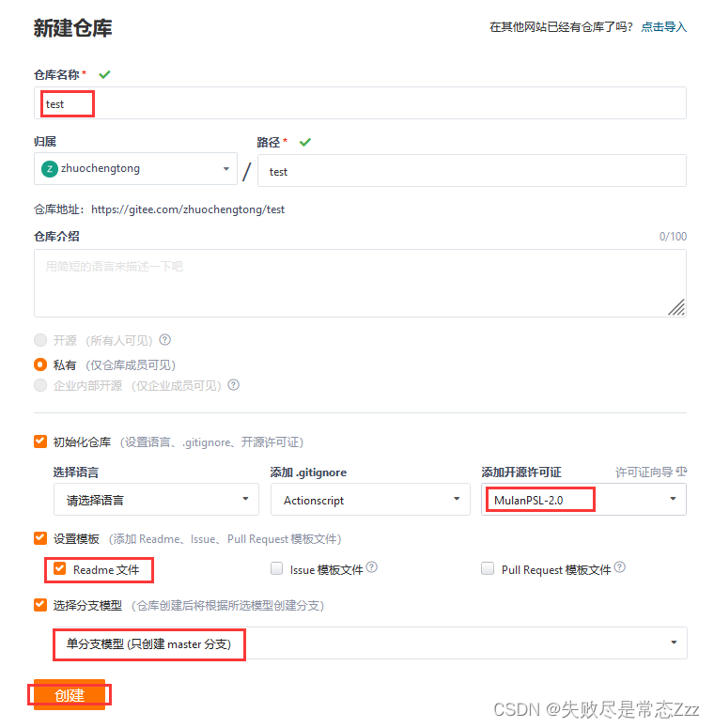The width and height of the screenshot is (714, 728).
Task: Click help icon next to Issue 模板文件
Action: pyautogui.click(x=372, y=566)
